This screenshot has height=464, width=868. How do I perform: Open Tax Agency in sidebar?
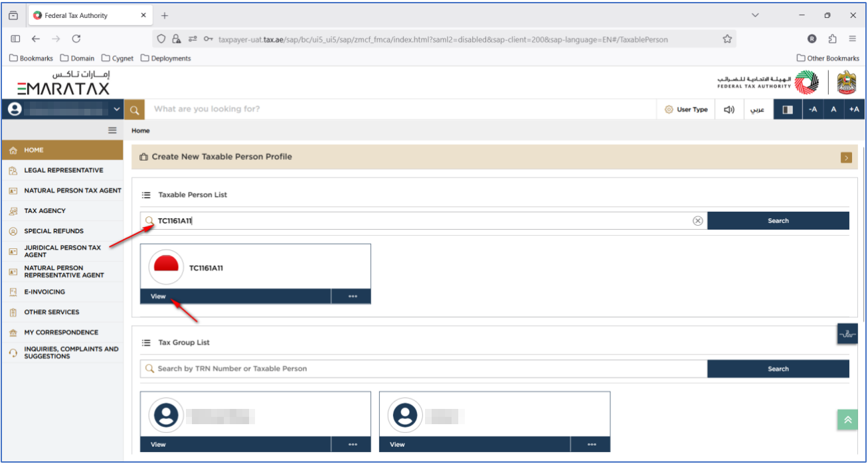(62, 211)
